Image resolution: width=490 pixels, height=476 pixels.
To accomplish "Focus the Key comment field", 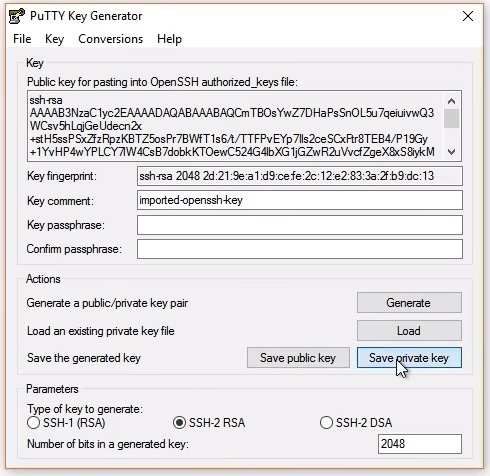I will pyautogui.click(x=300, y=200).
